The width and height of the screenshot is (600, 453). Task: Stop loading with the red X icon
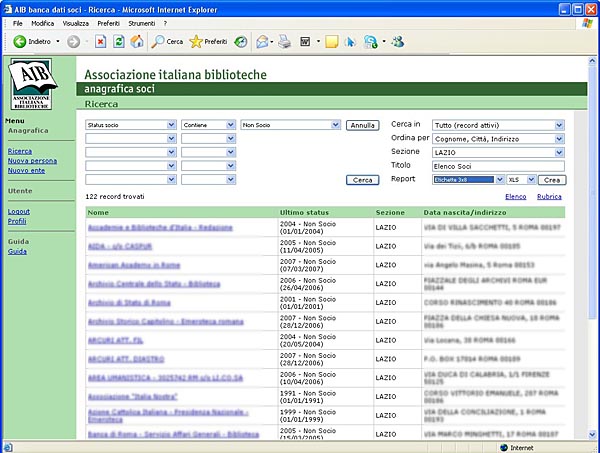click(x=101, y=41)
